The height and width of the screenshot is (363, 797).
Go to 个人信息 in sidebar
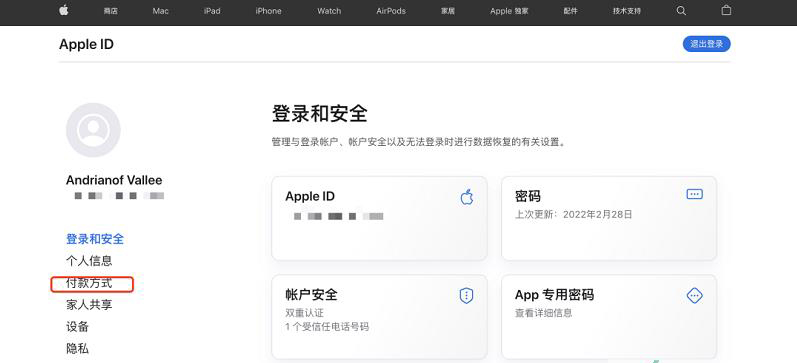(89, 261)
